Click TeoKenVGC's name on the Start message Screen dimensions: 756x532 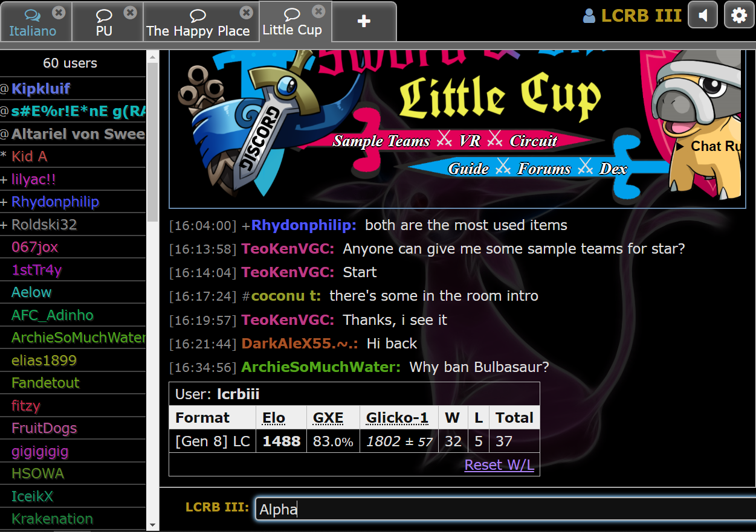(288, 272)
